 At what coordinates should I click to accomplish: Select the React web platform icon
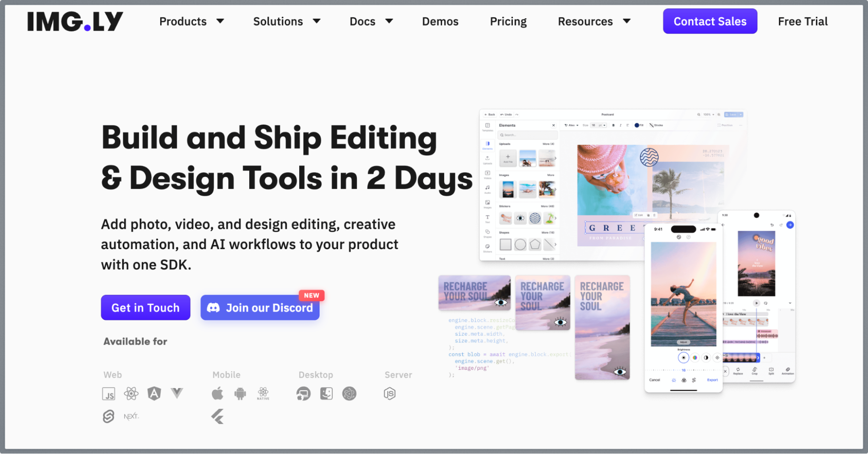coord(131,394)
